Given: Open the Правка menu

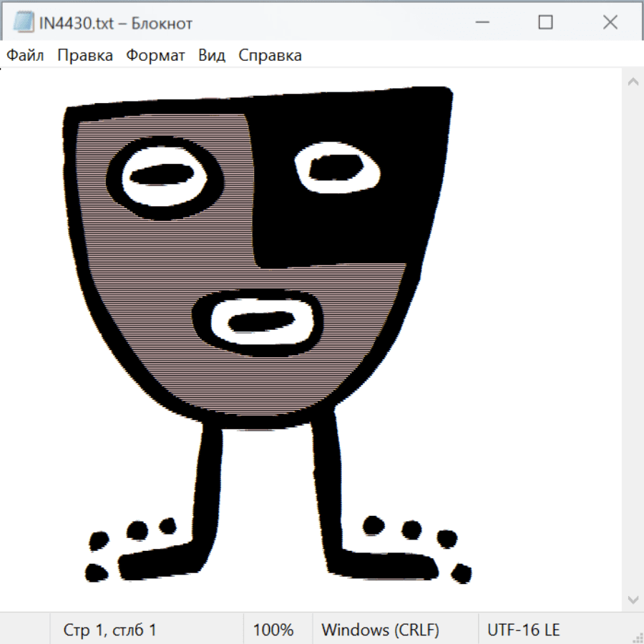Looking at the screenshot, I should (x=85, y=56).
